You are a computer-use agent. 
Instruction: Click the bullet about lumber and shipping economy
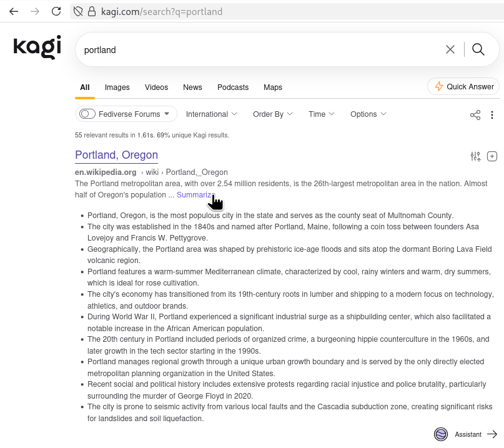point(291,300)
